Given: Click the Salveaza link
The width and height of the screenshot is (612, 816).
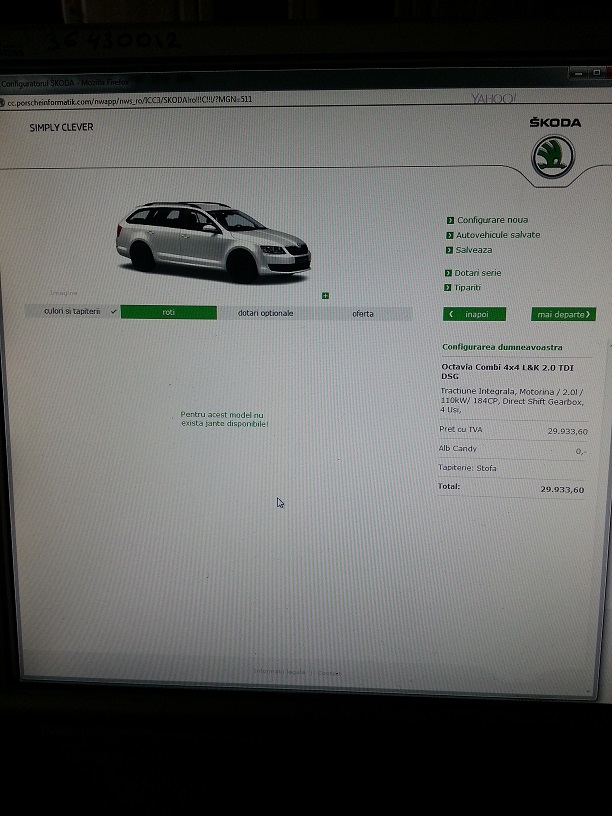Looking at the screenshot, I should pyautogui.click(x=474, y=250).
